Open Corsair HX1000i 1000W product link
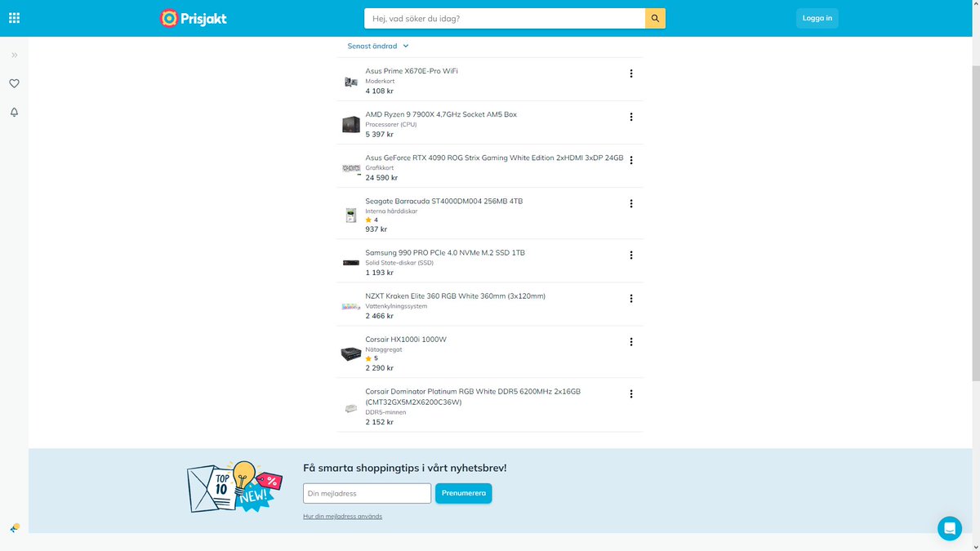Image resolution: width=980 pixels, height=551 pixels. pos(406,339)
